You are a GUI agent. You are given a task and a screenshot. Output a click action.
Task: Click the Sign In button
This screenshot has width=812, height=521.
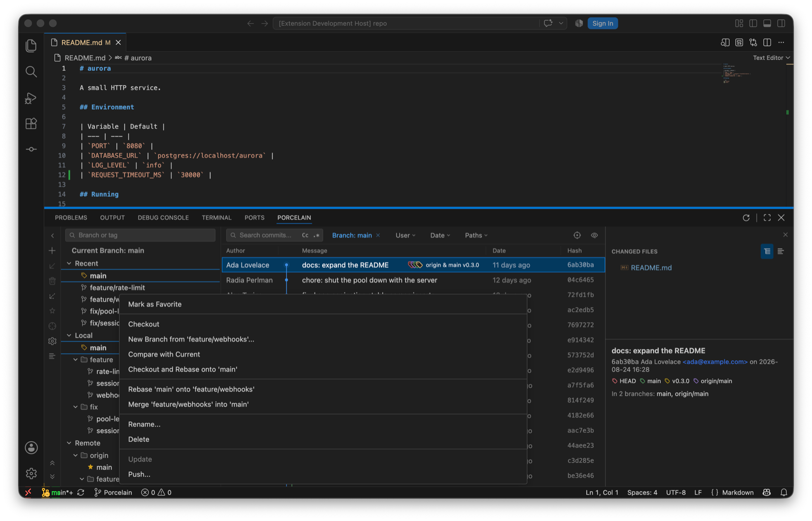coord(602,23)
